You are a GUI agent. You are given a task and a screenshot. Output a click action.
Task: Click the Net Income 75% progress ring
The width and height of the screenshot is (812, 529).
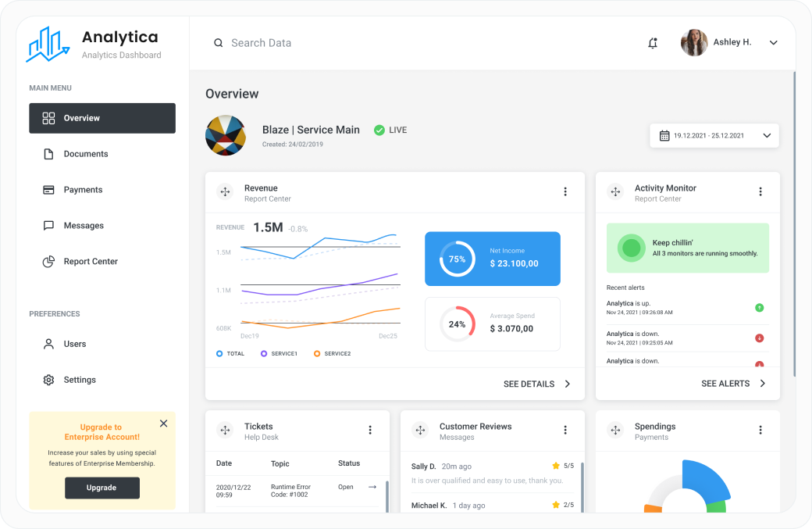[457, 259]
